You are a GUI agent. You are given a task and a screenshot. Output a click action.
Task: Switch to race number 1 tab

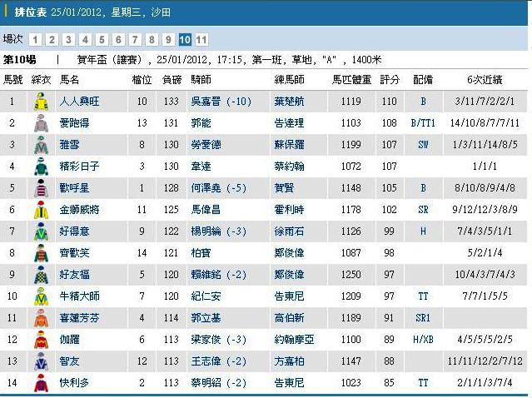pyautogui.click(x=35, y=39)
